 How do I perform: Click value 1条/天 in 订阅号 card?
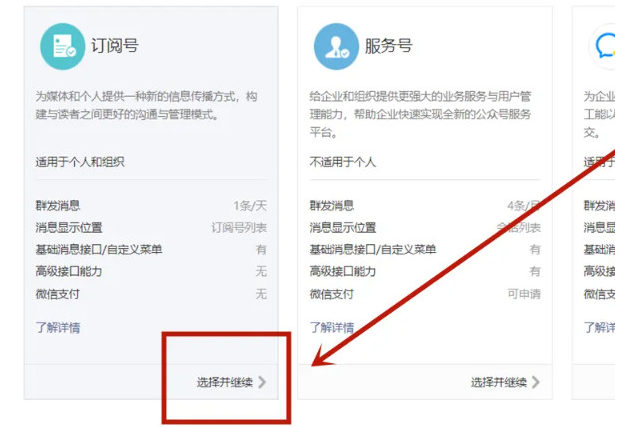pos(250,206)
